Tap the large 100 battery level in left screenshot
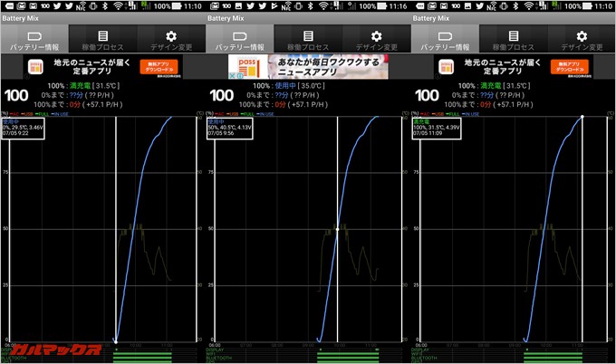 (x=17, y=94)
